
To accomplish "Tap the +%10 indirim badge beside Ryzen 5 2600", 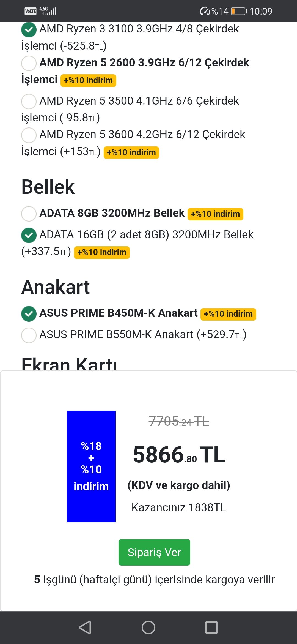I will pos(88,80).
